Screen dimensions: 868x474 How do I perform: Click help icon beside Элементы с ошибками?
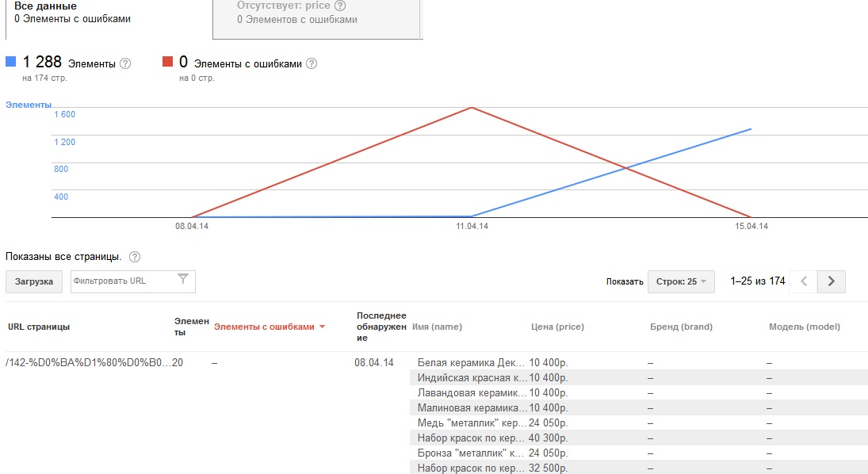(312, 63)
